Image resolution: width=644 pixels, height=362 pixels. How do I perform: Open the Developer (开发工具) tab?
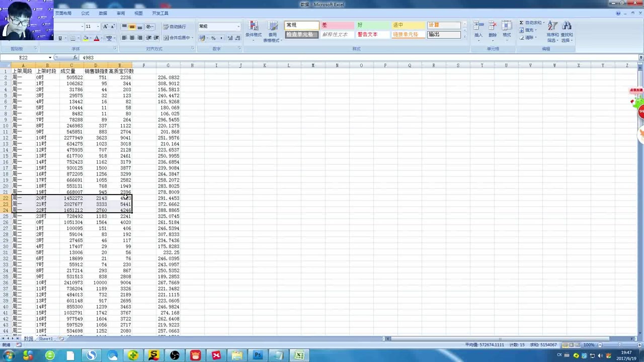click(x=160, y=13)
